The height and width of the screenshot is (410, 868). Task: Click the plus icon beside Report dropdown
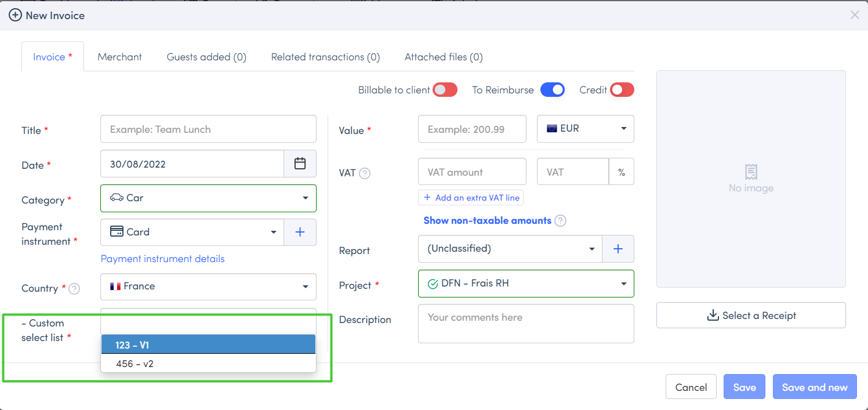coord(618,249)
